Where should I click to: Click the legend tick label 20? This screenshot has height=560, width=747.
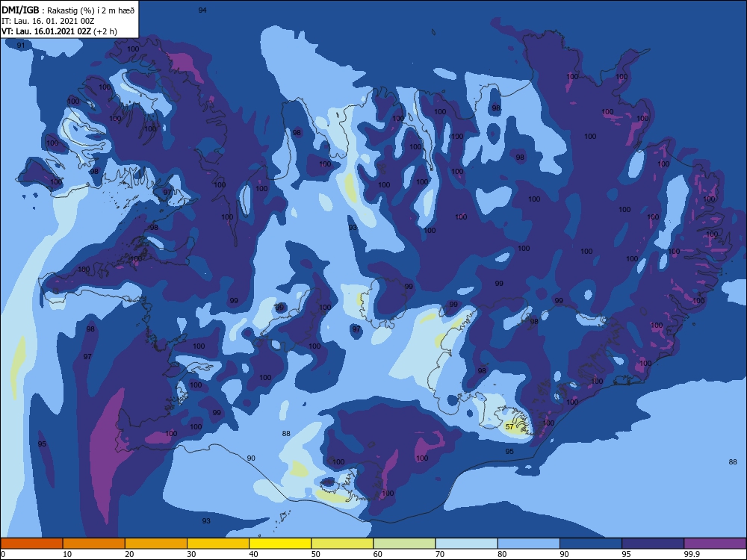coord(129,554)
